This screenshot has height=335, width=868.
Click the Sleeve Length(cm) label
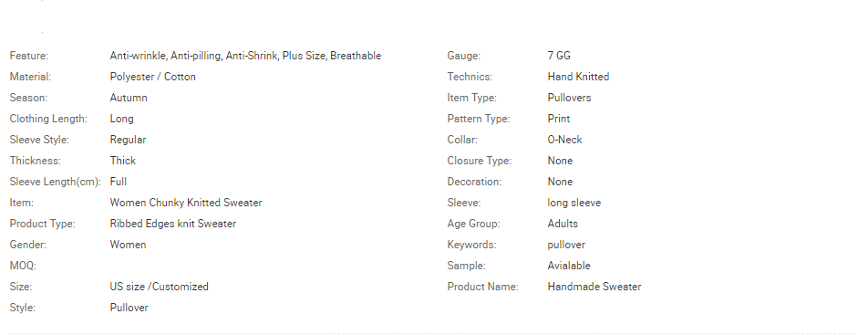point(56,182)
